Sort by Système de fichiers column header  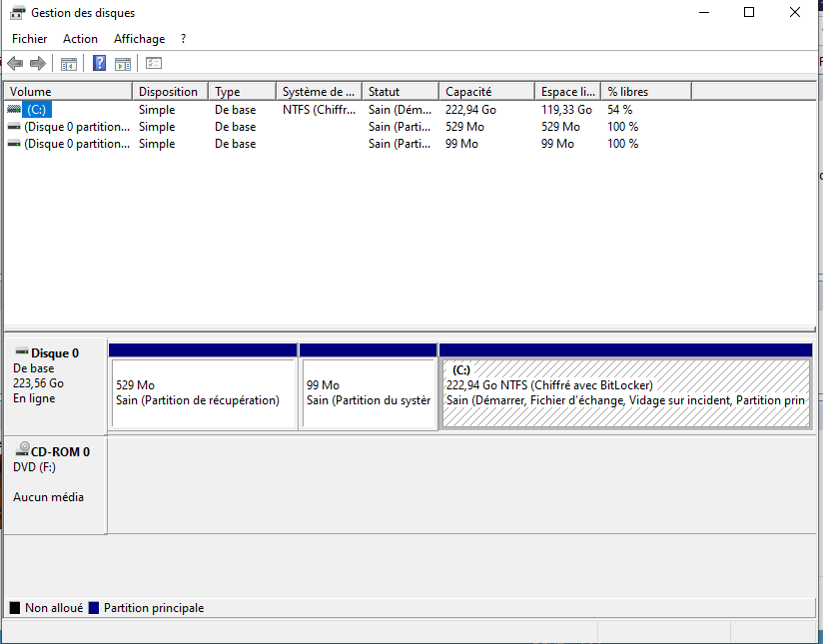click(x=320, y=91)
